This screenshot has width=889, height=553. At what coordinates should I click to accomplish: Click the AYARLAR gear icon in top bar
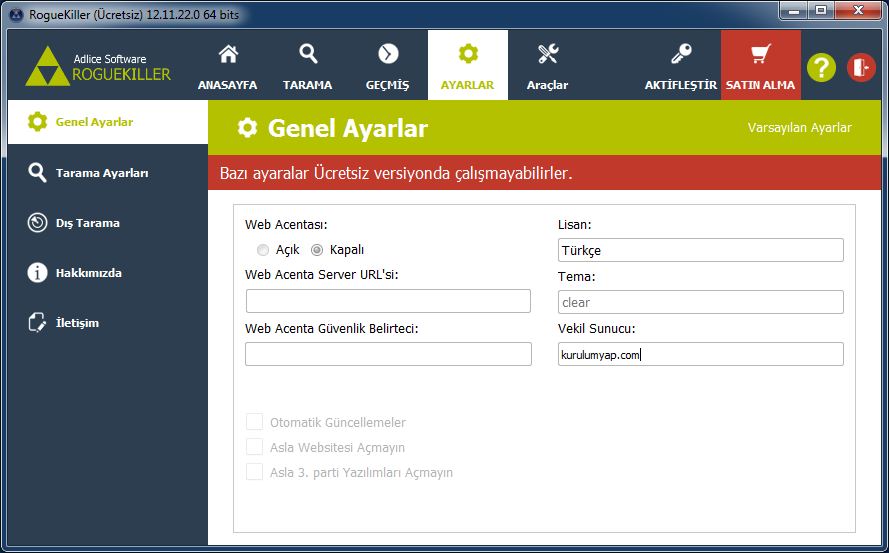tap(468, 54)
